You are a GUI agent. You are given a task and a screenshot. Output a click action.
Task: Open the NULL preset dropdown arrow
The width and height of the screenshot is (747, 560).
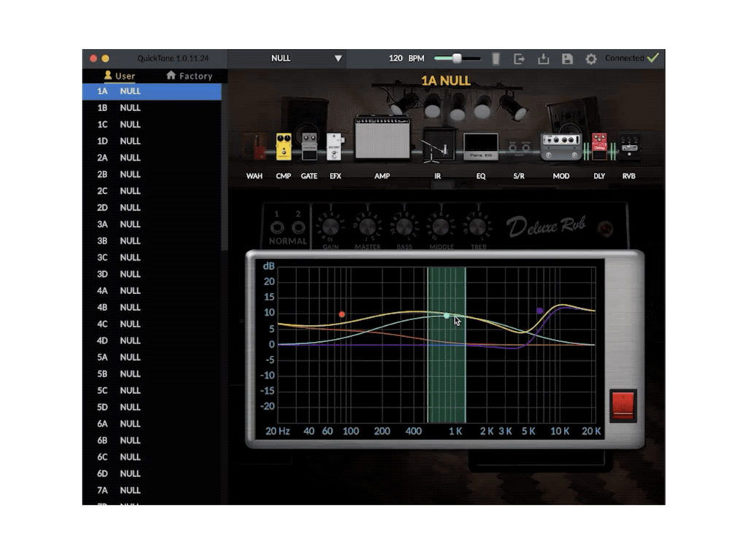(338, 58)
